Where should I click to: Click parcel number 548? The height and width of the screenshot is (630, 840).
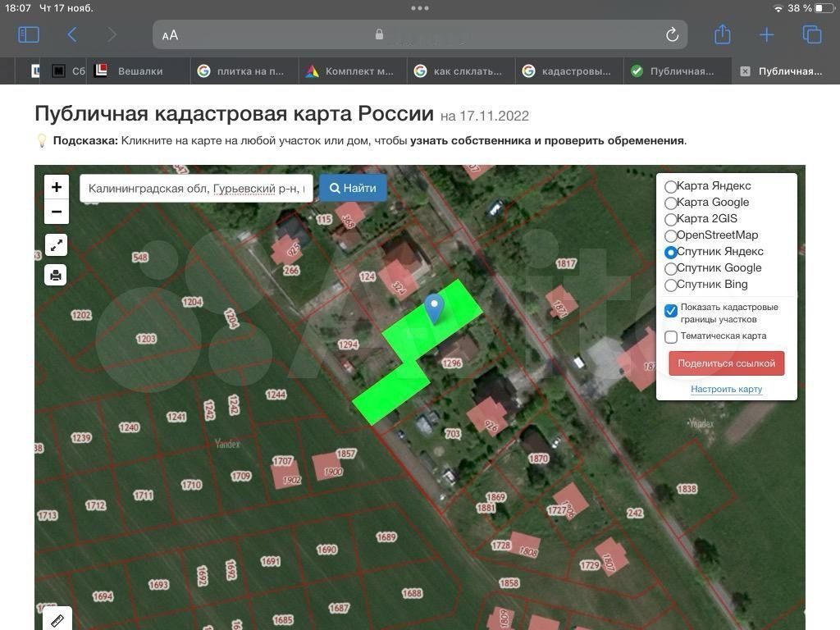pyautogui.click(x=139, y=257)
